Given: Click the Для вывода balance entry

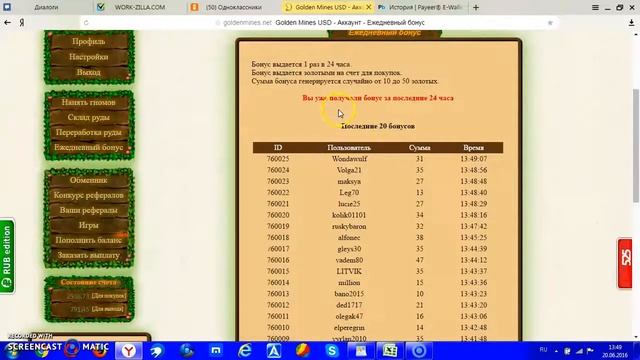Looking at the screenshot, I should pyautogui.click(x=89, y=309).
